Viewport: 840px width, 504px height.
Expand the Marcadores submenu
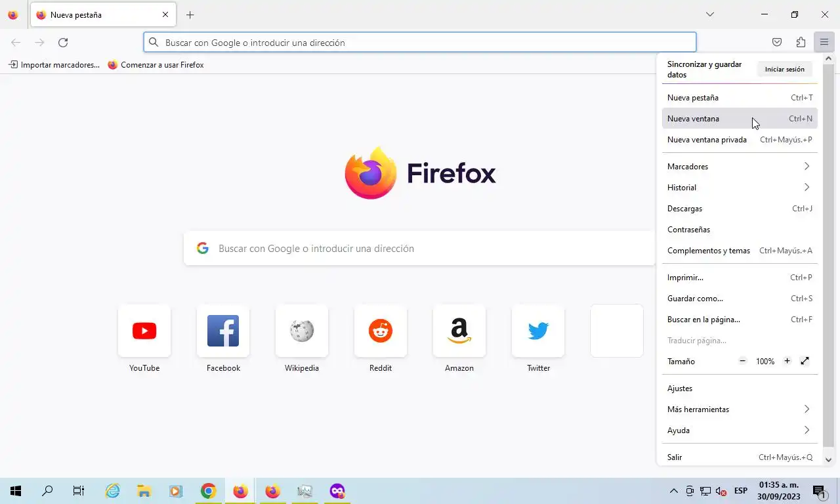click(x=740, y=167)
